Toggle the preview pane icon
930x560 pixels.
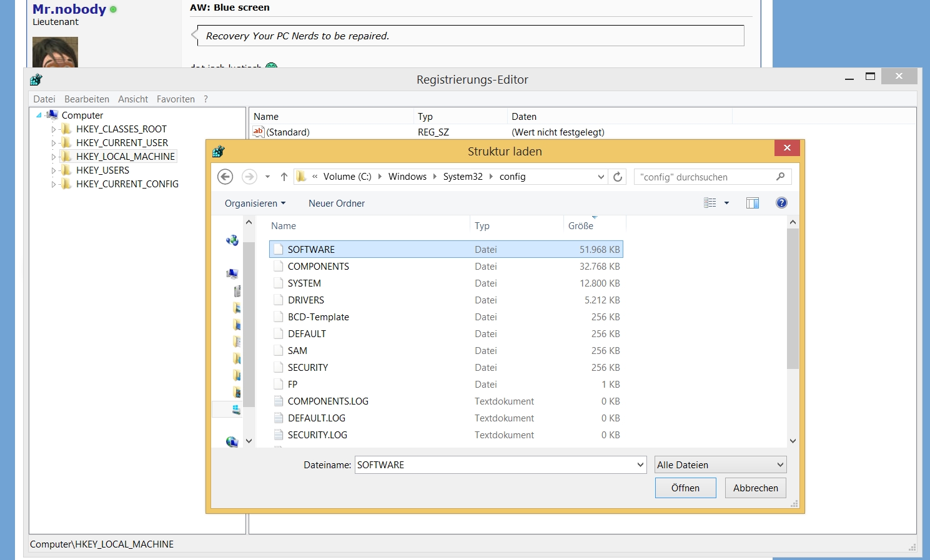tap(753, 203)
